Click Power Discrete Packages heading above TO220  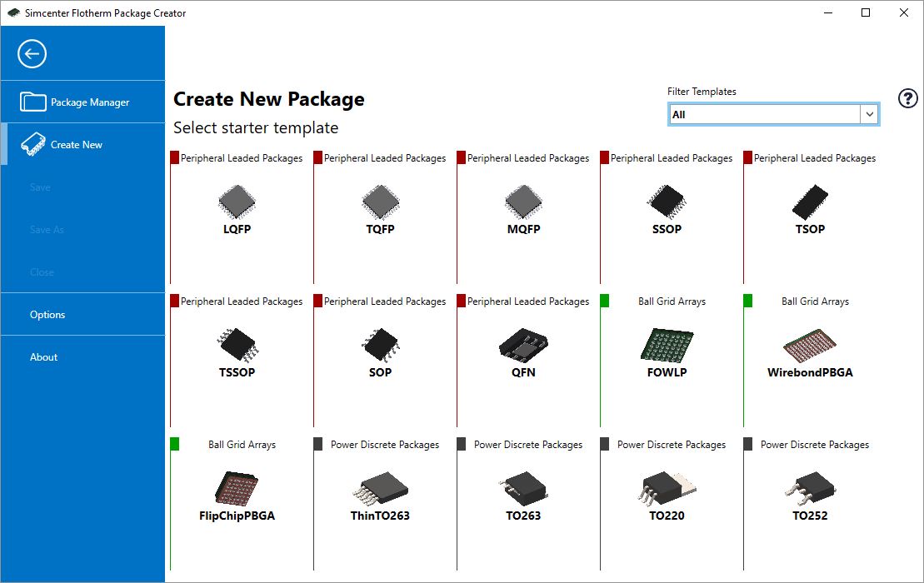(672, 445)
